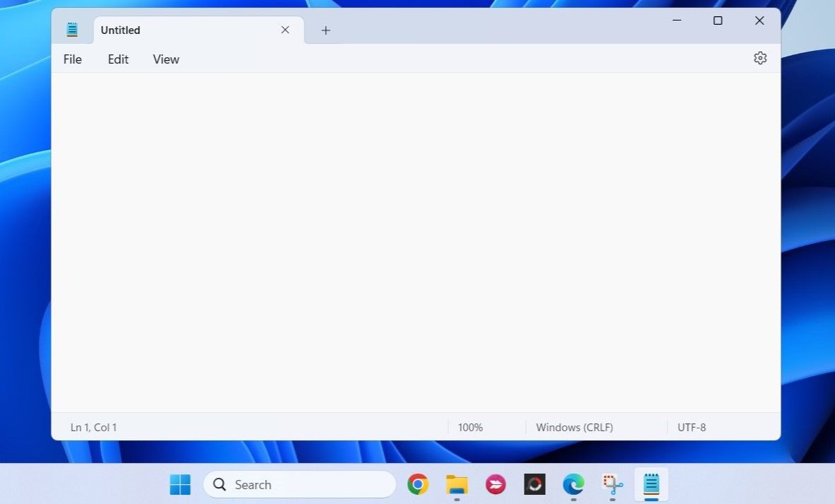Create a new tab with the plus button
This screenshot has height=504, width=835.
[x=325, y=30]
